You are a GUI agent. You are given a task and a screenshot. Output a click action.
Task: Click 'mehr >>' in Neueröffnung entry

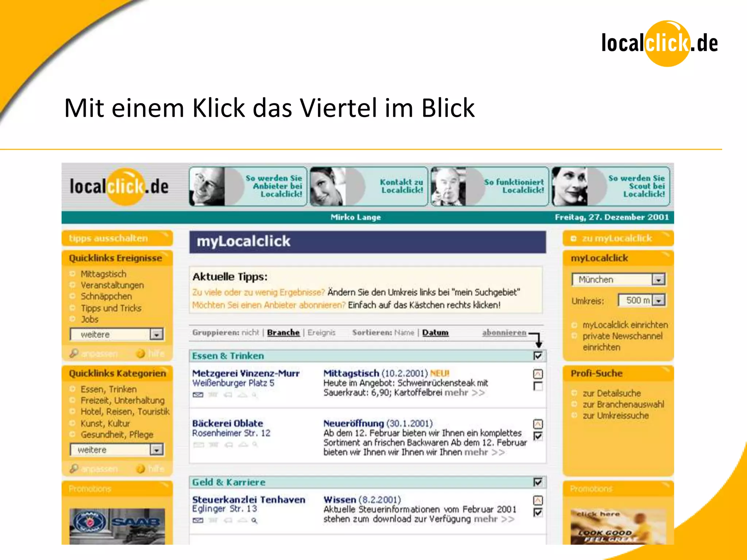(485, 452)
